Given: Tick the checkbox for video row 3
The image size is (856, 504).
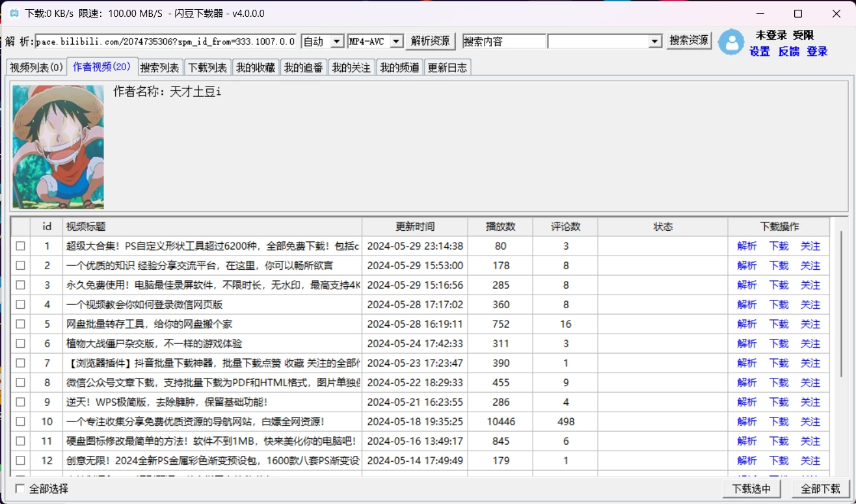Looking at the screenshot, I should pos(21,285).
